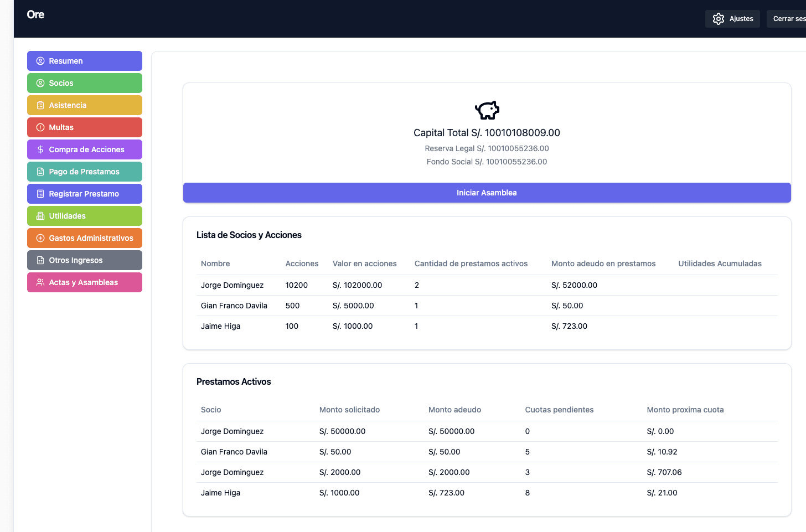
Task: Open Gastos Administrativos
Action: [x=85, y=238]
